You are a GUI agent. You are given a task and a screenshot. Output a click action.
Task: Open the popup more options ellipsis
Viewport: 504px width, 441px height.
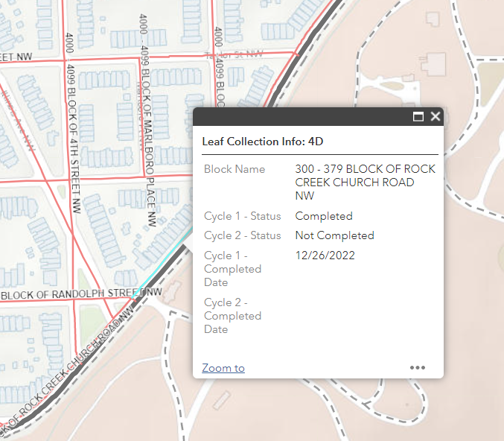[418, 367]
